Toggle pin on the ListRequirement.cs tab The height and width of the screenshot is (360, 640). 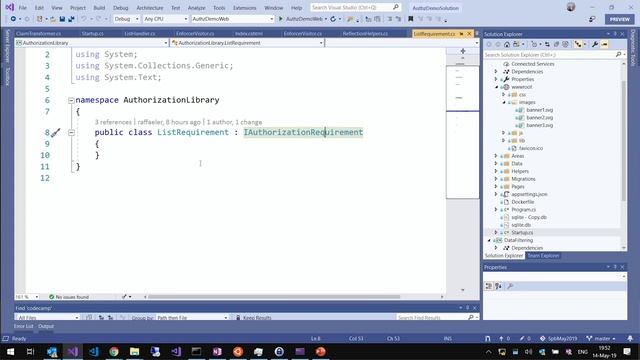point(461,34)
